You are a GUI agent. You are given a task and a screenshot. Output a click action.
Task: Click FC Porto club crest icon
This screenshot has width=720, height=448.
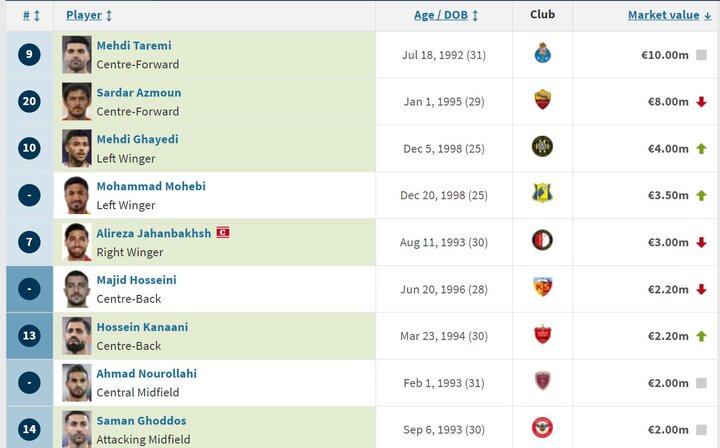click(x=542, y=55)
